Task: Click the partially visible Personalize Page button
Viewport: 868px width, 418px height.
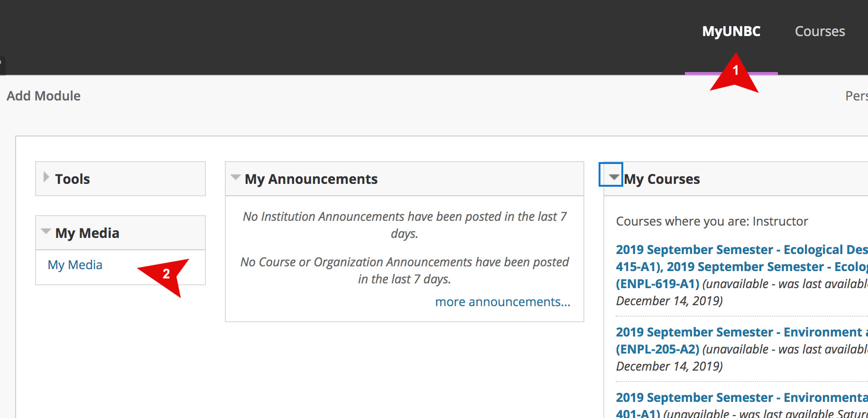Action: 857,96
